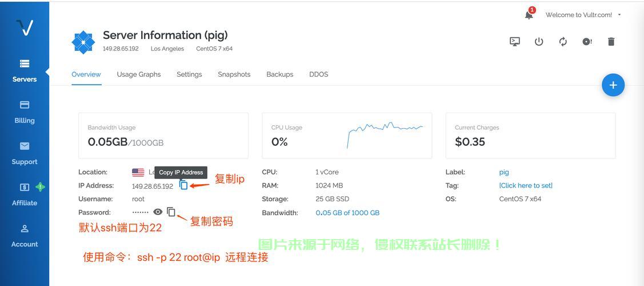Switch to the Settings tab
644x286 pixels.
[189, 74]
